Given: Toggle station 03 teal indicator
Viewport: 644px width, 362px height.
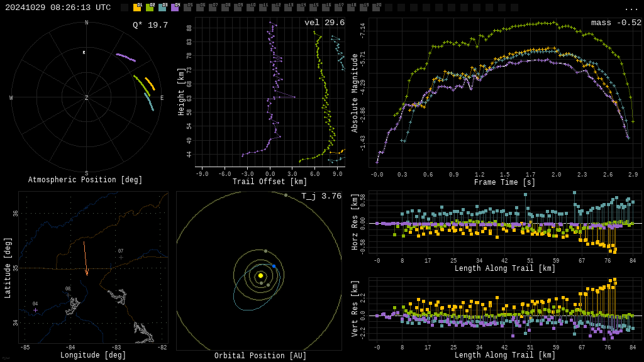Looking at the screenshot, I should point(162,8).
